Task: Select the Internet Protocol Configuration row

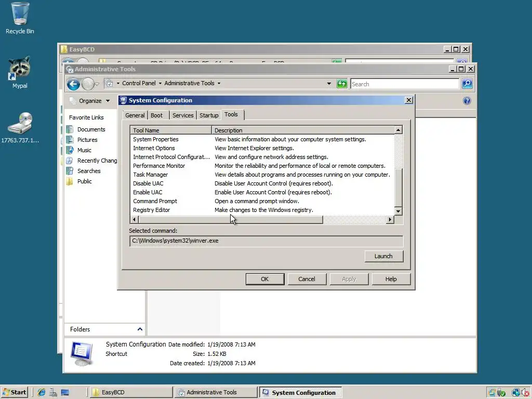Action: [262, 157]
